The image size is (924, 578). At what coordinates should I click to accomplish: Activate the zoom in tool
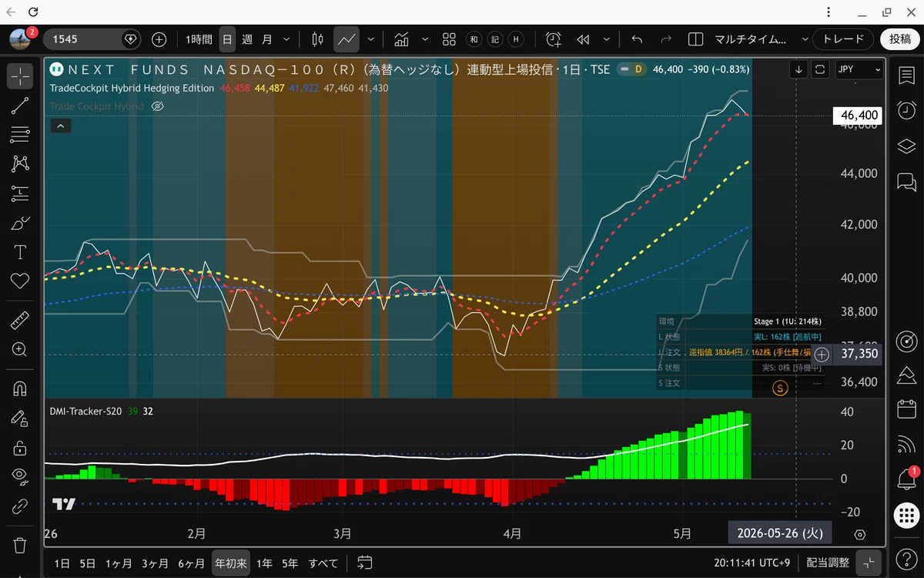[20, 349]
